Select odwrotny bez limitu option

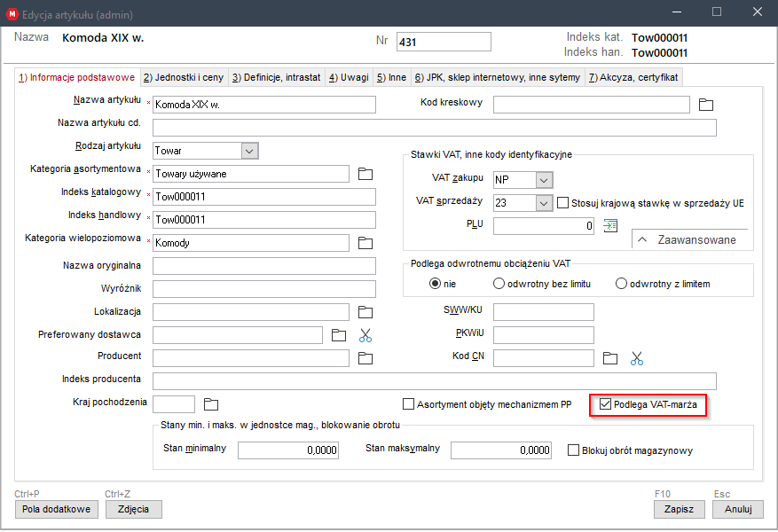click(x=499, y=284)
